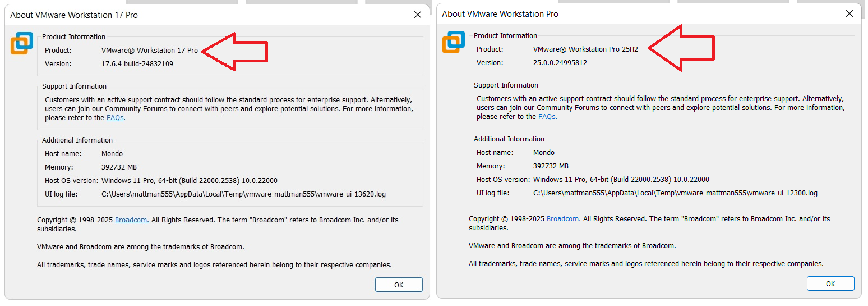Image resolution: width=868 pixels, height=306 pixels.
Task: Open the FAQs link in the 17 Pro dialog
Action: tap(116, 118)
